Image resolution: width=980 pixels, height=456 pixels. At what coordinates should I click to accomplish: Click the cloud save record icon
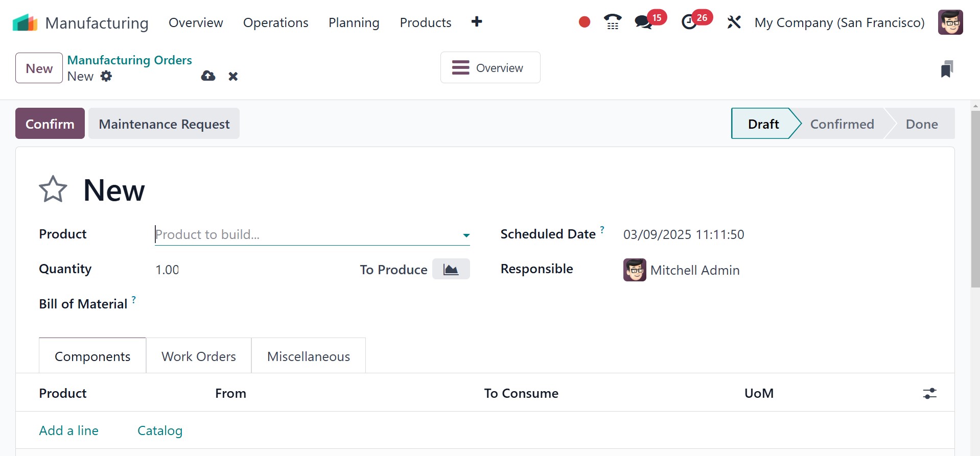pos(208,76)
